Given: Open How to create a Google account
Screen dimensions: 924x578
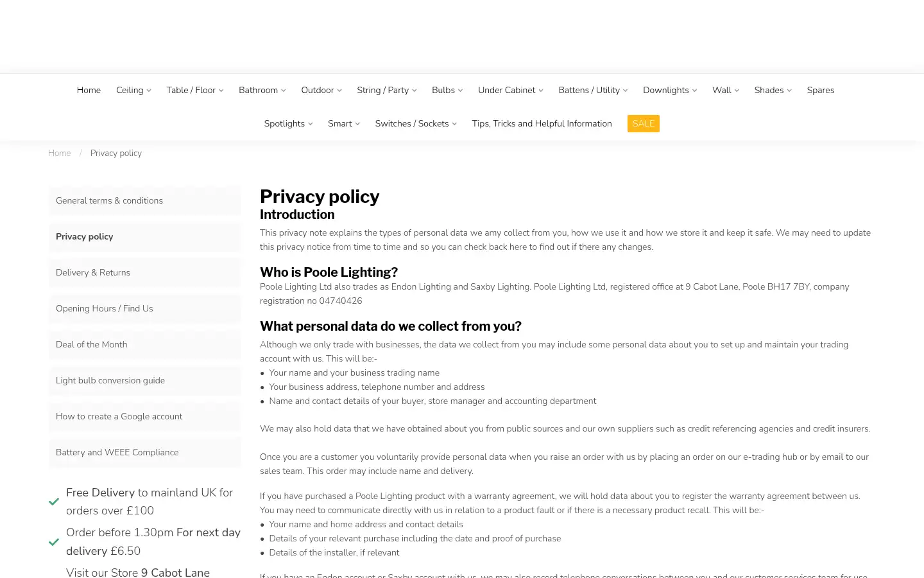Looking at the screenshot, I should pos(145,416).
